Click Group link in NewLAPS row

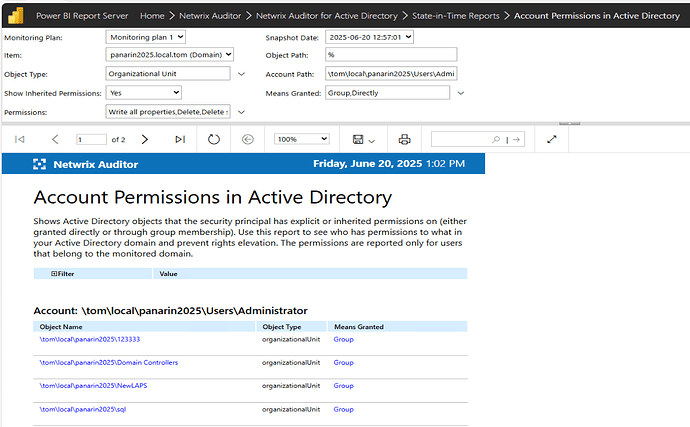(x=343, y=386)
